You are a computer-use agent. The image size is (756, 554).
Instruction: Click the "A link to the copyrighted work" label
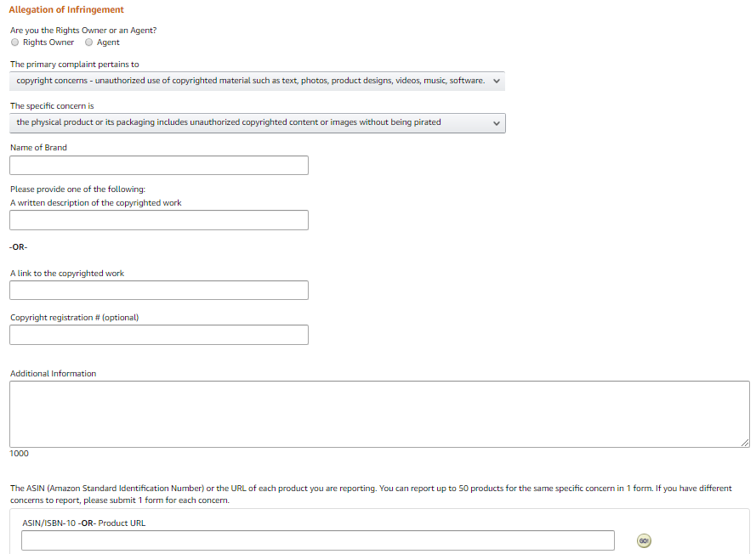pyautogui.click(x=67, y=274)
